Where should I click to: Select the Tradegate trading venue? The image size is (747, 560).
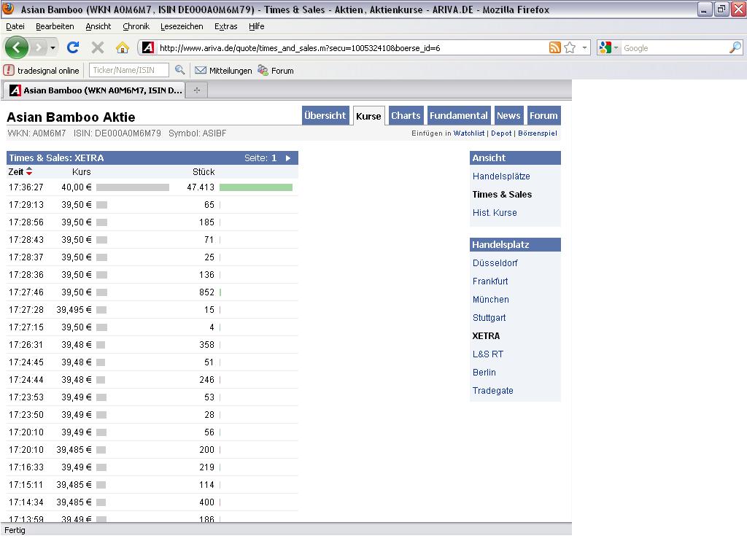click(492, 391)
